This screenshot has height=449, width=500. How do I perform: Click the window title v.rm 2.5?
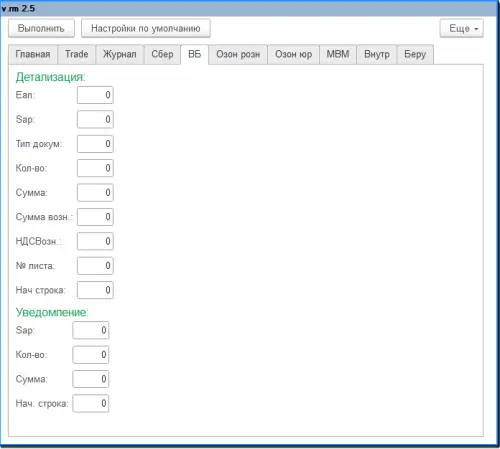point(18,8)
